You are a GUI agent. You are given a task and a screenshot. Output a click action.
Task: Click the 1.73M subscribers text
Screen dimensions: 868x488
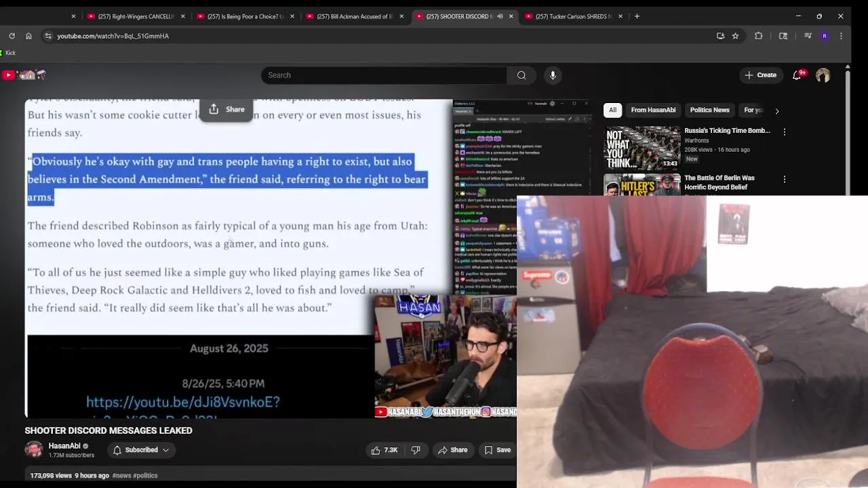[x=71, y=455]
